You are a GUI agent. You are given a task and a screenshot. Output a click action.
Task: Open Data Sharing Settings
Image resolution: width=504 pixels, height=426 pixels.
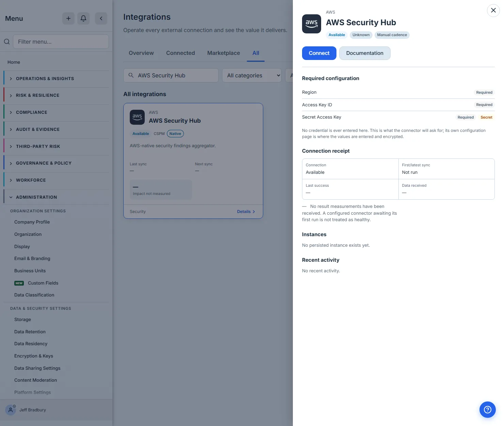tap(37, 368)
